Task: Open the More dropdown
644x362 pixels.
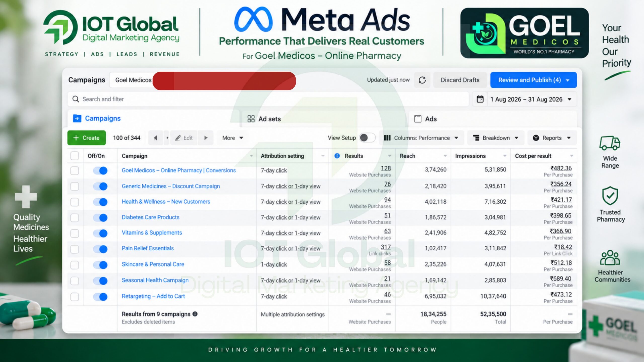Action: pyautogui.click(x=233, y=138)
